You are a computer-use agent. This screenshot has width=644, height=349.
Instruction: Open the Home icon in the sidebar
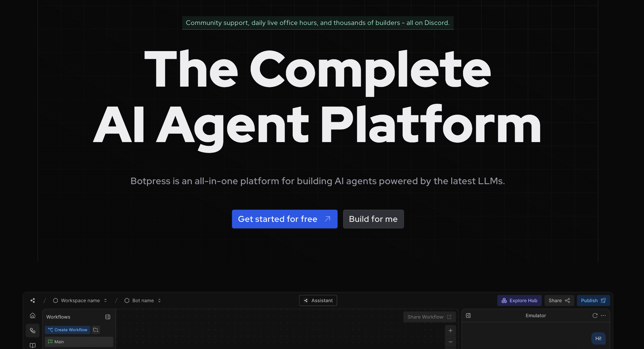click(x=33, y=315)
